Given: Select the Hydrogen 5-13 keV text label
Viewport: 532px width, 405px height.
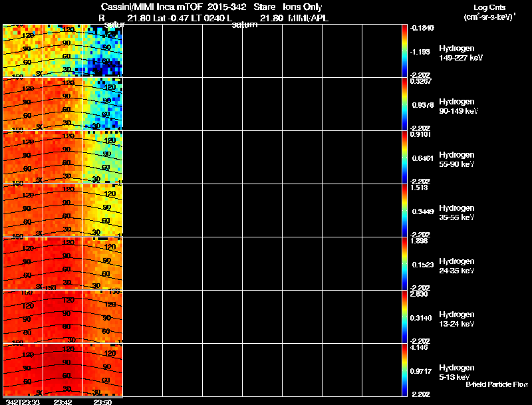Looking at the screenshot, I should pyautogui.click(x=458, y=372).
